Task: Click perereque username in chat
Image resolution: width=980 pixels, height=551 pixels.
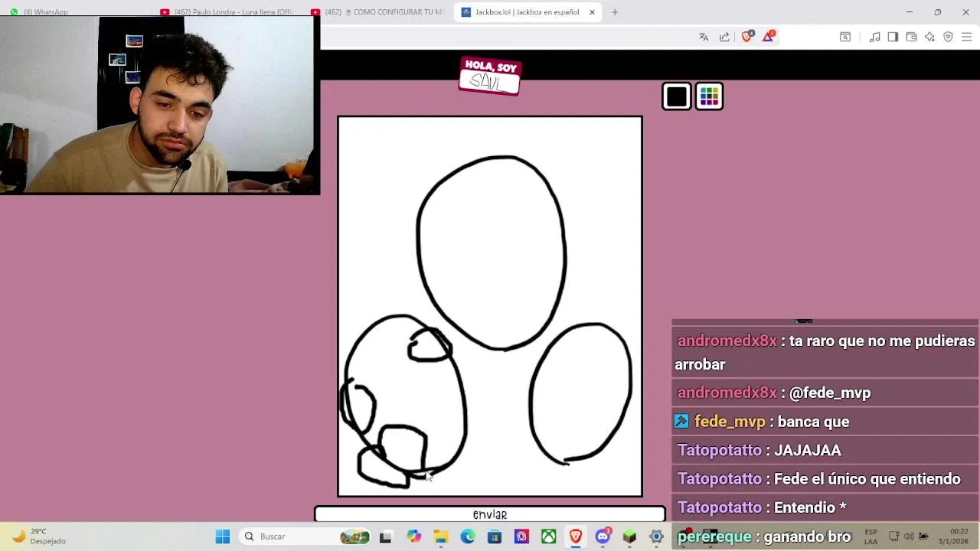Action: 714,536
